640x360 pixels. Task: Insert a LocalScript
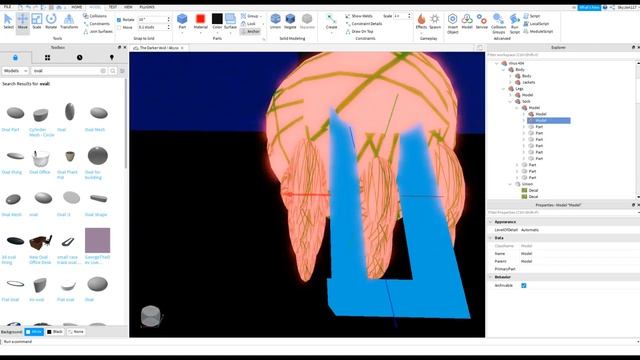click(536, 24)
